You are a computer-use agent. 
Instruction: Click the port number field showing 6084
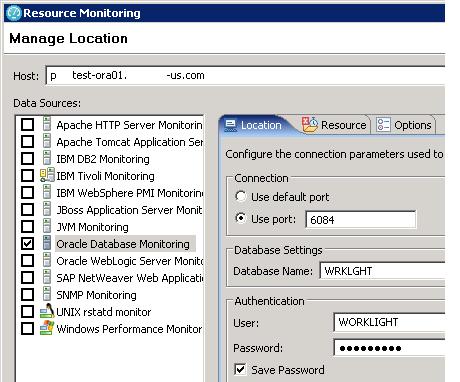click(361, 220)
